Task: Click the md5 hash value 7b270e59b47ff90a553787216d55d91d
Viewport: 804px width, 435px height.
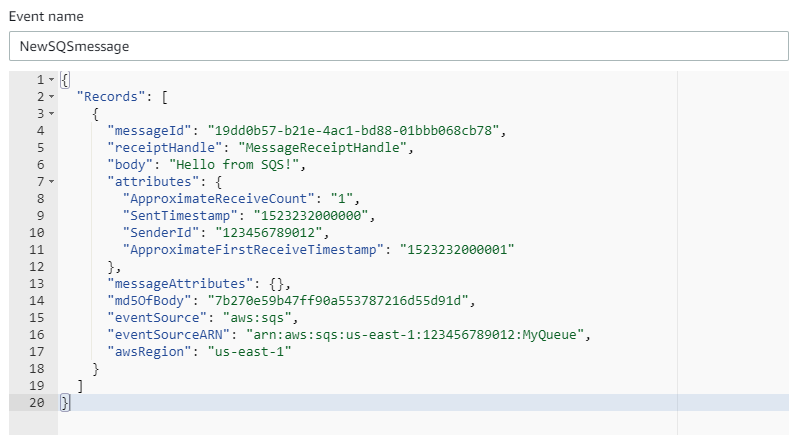Action: pyautogui.click(x=338, y=301)
